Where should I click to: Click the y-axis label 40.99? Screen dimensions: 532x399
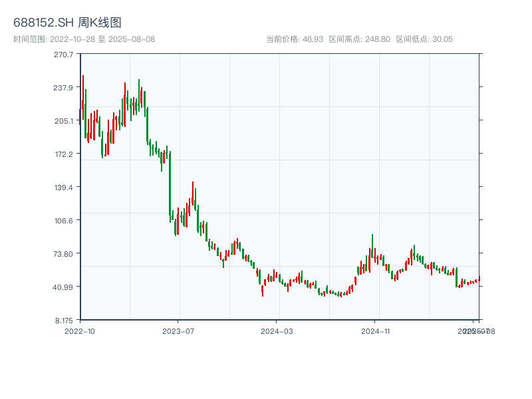[x=63, y=287]
